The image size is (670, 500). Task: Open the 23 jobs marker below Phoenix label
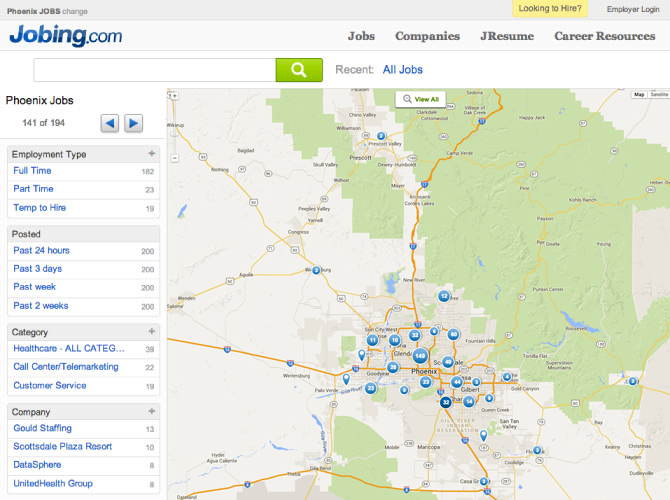[425, 382]
